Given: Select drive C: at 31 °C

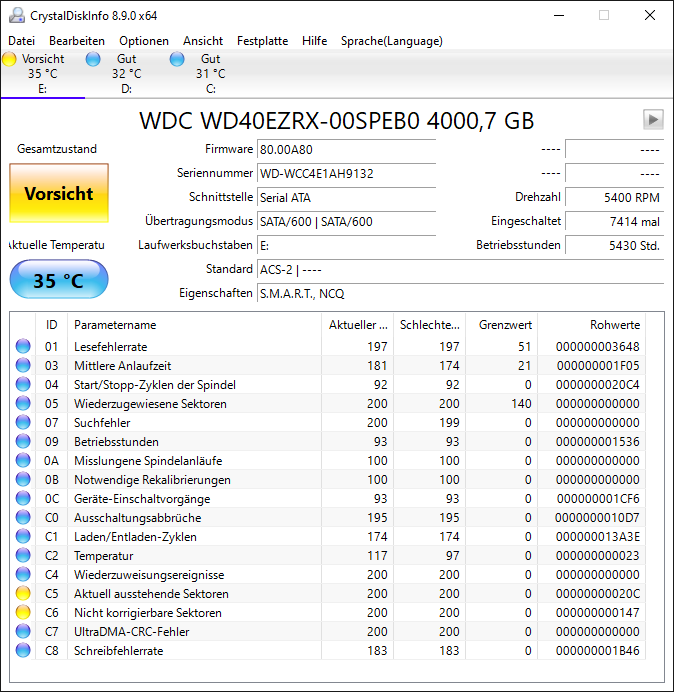Looking at the screenshot, I should pos(211,74).
